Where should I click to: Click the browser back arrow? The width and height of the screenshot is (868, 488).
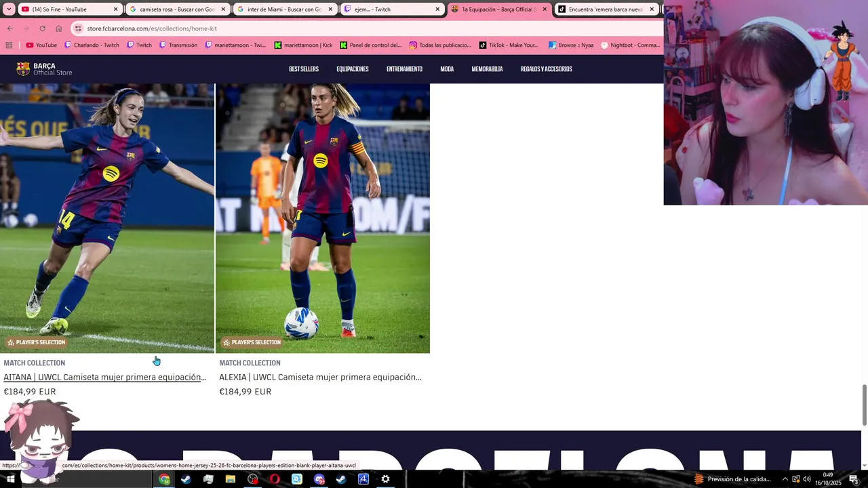[9, 28]
